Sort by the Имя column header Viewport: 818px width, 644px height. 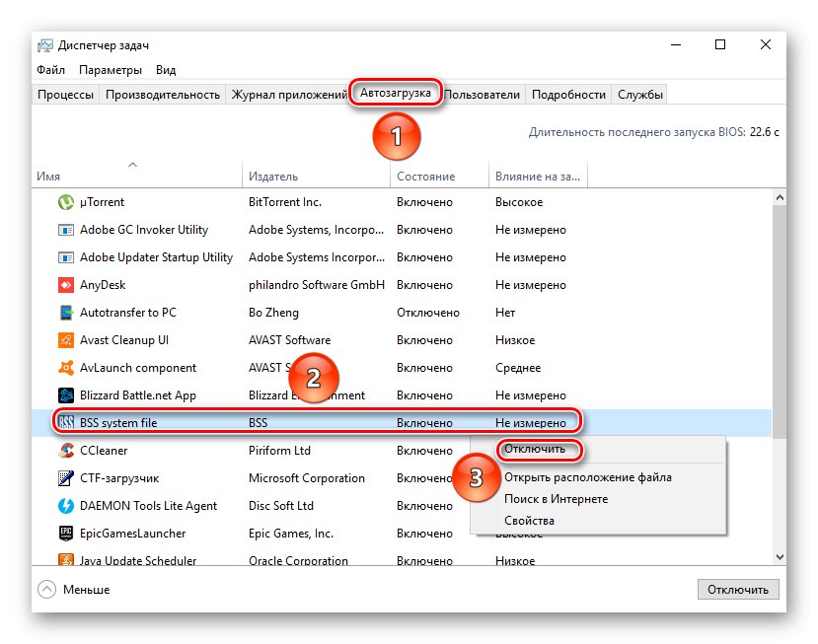pyautogui.click(x=137, y=177)
